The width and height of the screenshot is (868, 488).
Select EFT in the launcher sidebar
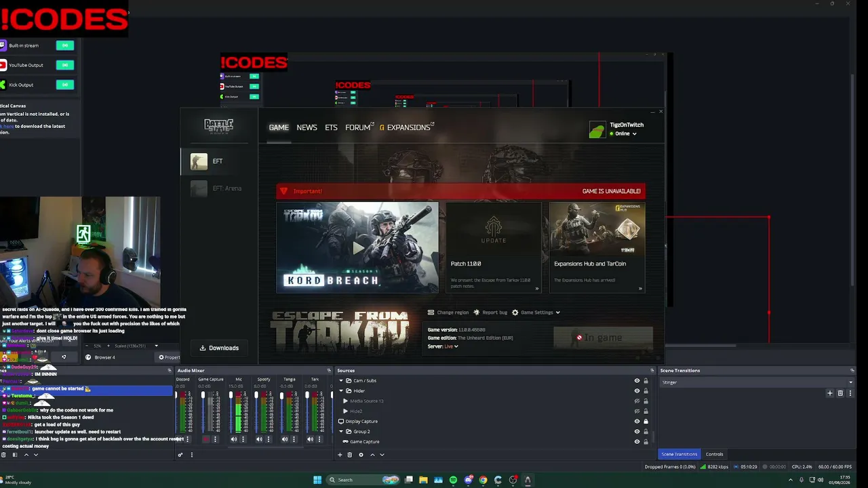(219, 161)
